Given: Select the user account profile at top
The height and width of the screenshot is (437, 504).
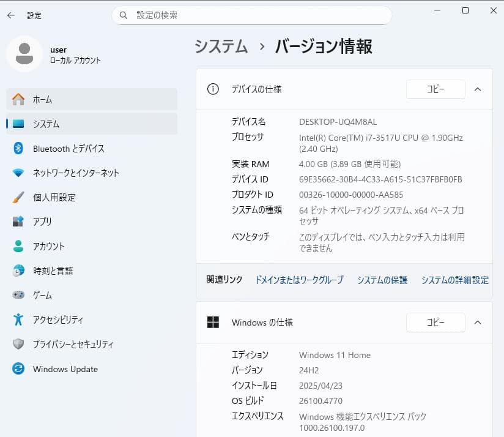Looking at the screenshot, I should pos(55,54).
